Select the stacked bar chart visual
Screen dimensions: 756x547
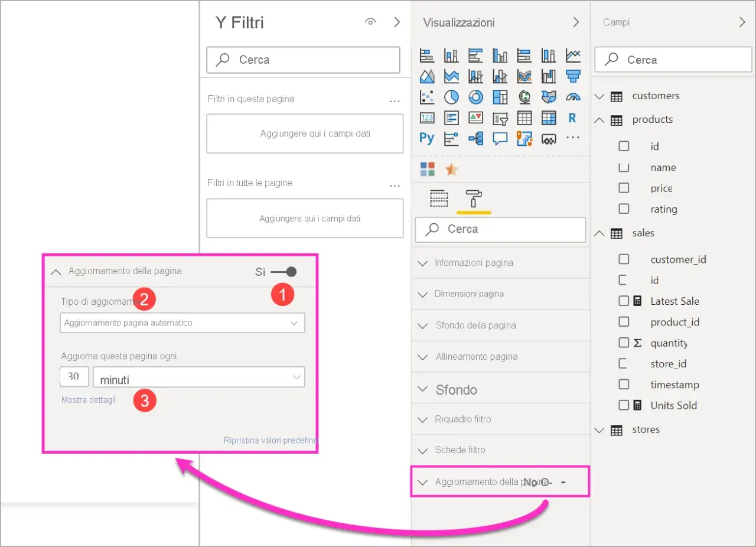[x=427, y=56]
